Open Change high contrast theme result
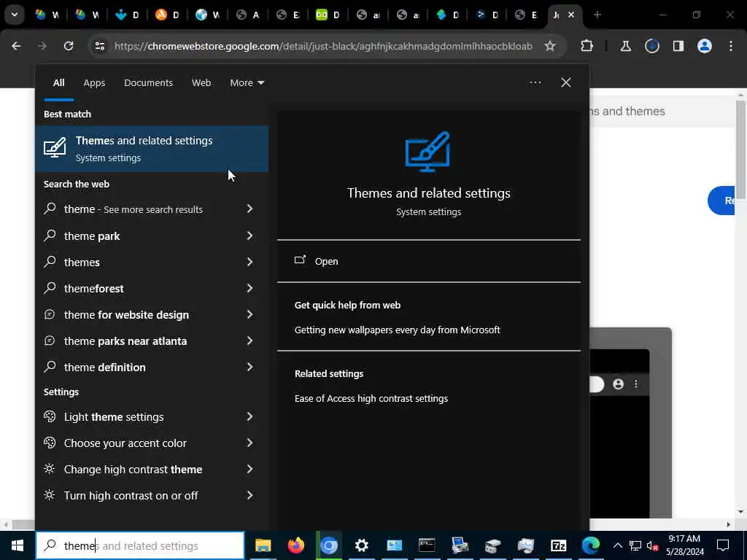Viewport: 747px width, 560px height. [152, 469]
